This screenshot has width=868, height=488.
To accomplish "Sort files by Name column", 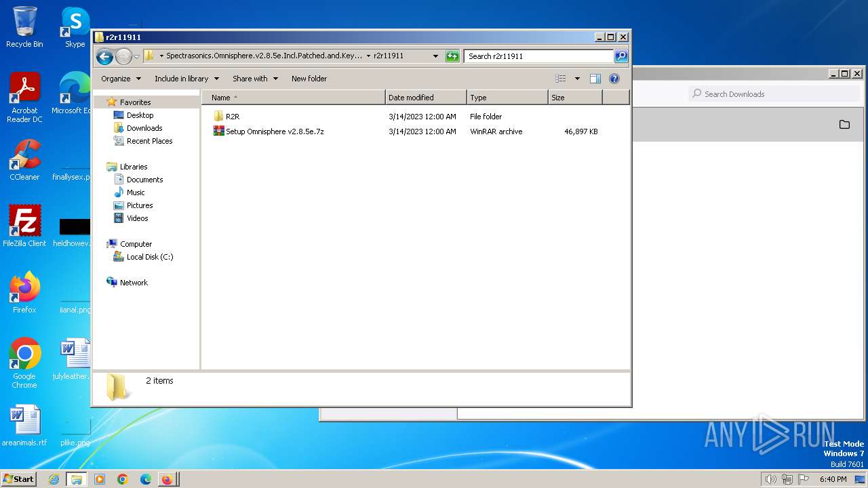I will click(294, 98).
